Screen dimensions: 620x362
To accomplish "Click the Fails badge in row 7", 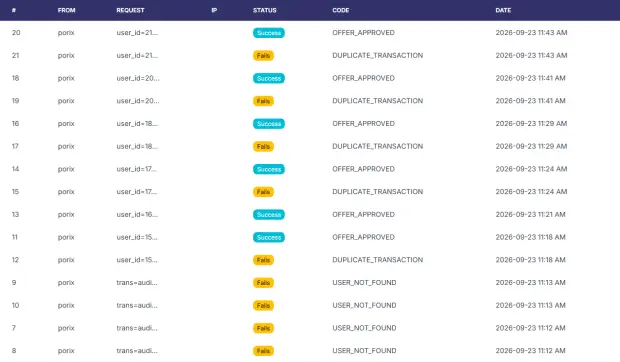I will click(263, 328).
